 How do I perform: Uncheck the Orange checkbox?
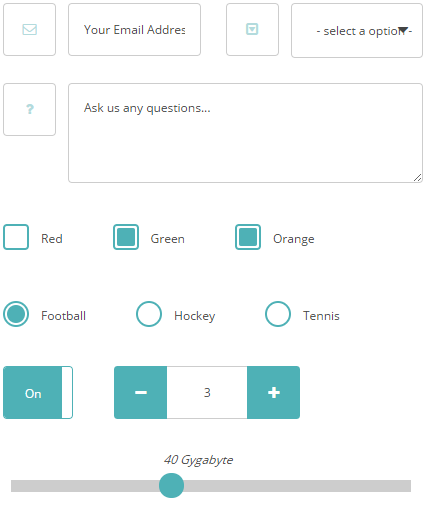(x=248, y=237)
